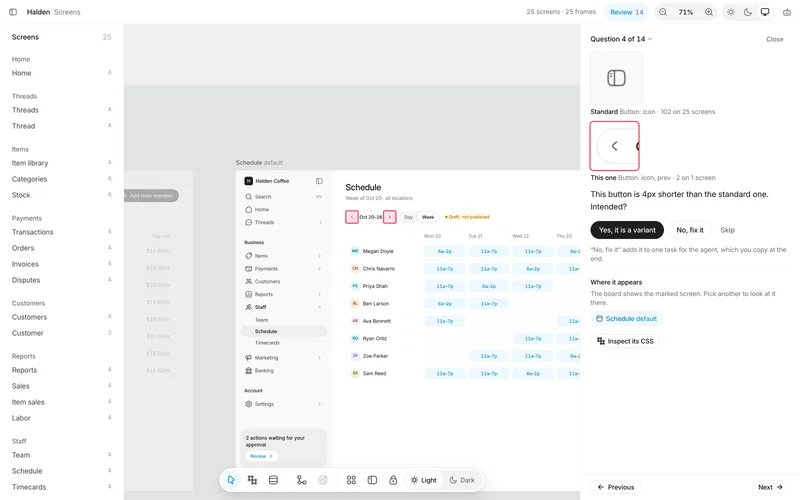Expand Reports chevron in mockup sidebar
The height and width of the screenshot is (500, 800).
pos(319,294)
